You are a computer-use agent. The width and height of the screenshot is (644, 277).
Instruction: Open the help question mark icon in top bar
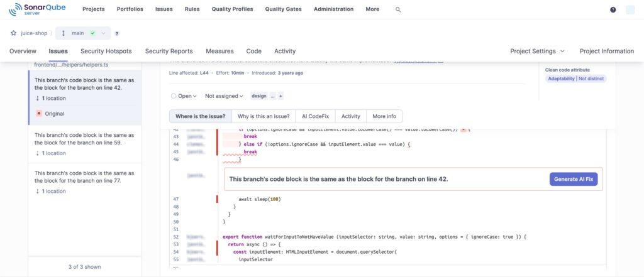click(613, 10)
